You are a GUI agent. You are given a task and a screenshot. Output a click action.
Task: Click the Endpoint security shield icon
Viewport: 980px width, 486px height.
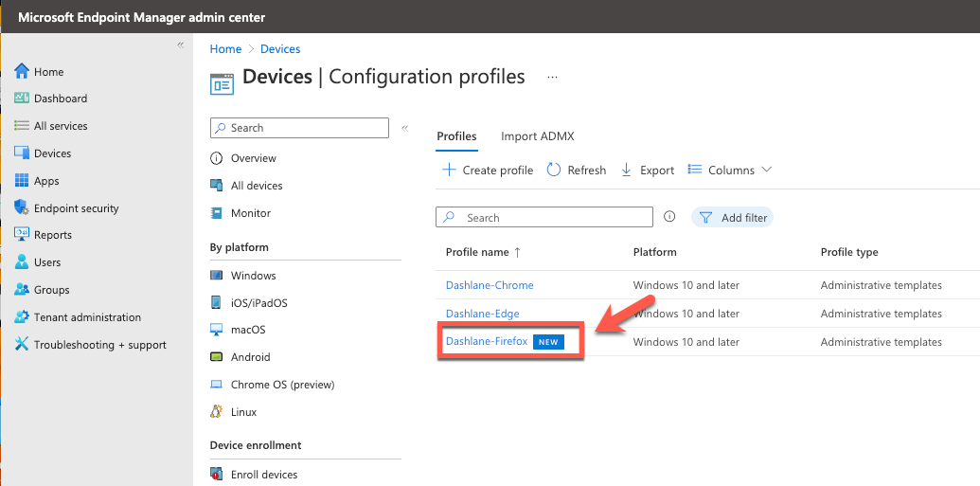(22, 207)
